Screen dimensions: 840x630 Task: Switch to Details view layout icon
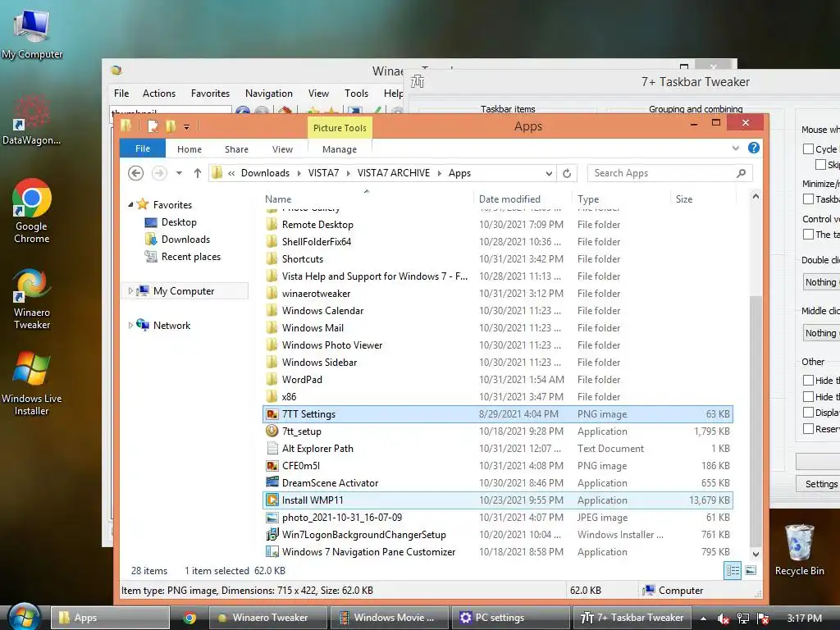point(733,571)
